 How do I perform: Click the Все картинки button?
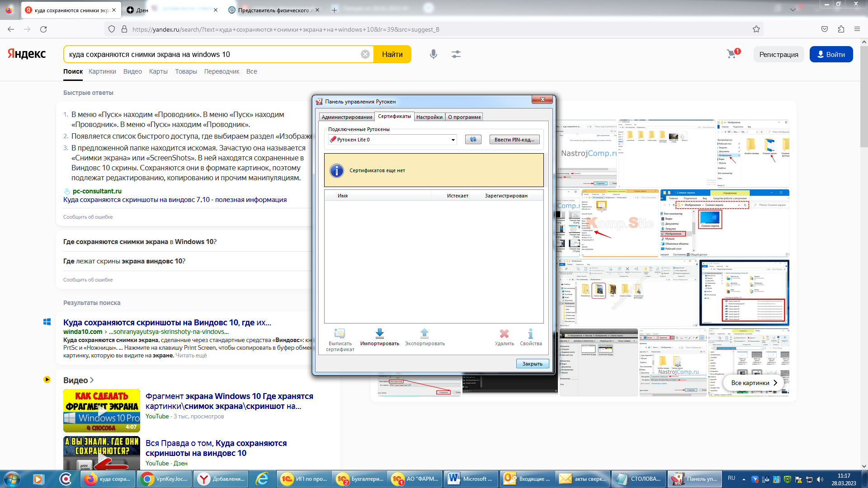click(x=754, y=383)
